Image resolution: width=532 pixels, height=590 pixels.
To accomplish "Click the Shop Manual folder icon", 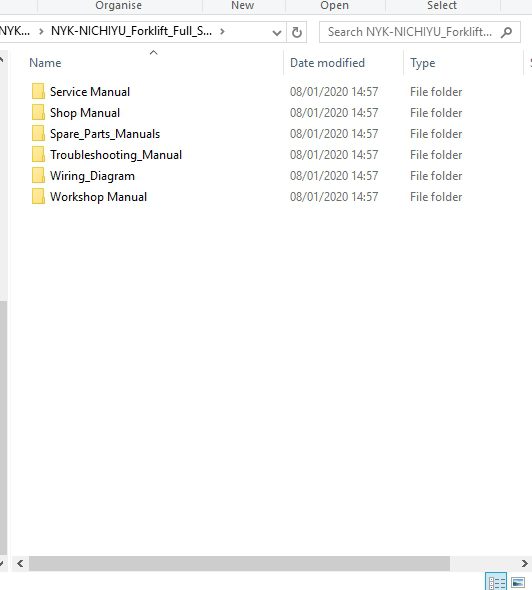I will coord(38,113).
